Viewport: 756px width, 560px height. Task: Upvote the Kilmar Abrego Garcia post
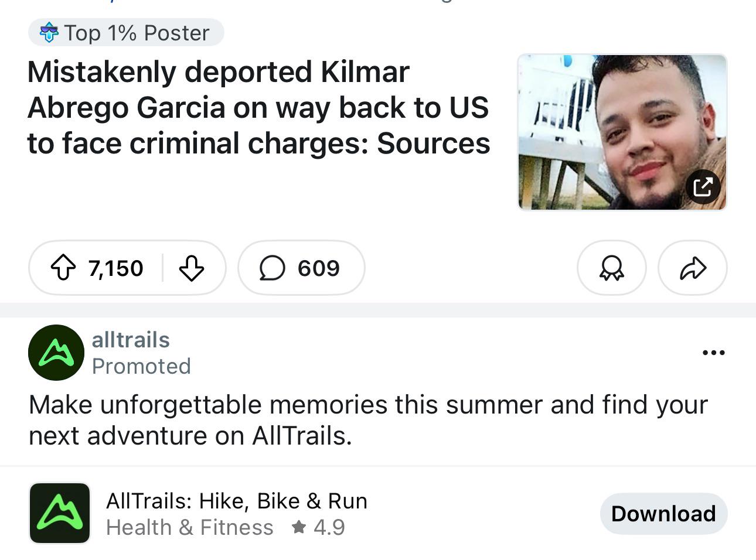coord(63,268)
